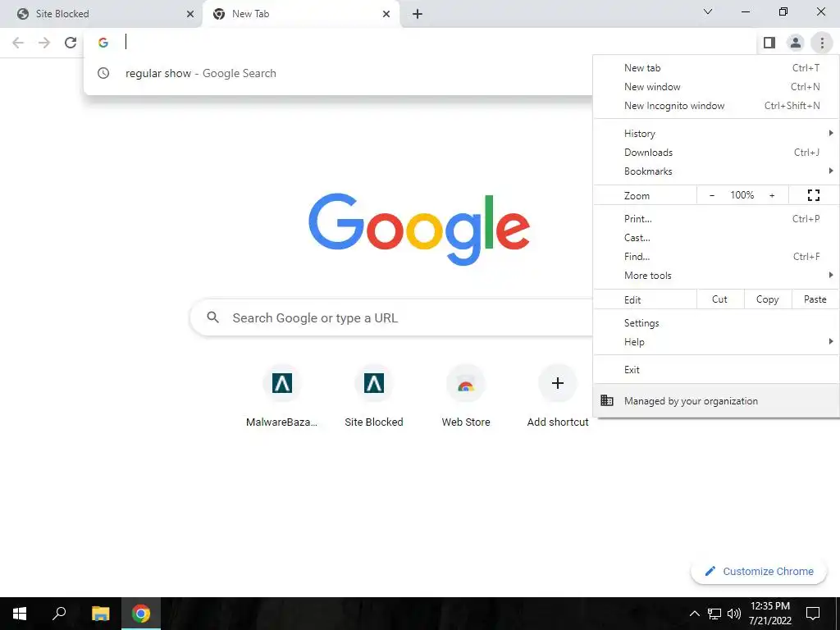Click Paste in the Edit row
Viewport: 840px width, 630px height.
pos(815,299)
